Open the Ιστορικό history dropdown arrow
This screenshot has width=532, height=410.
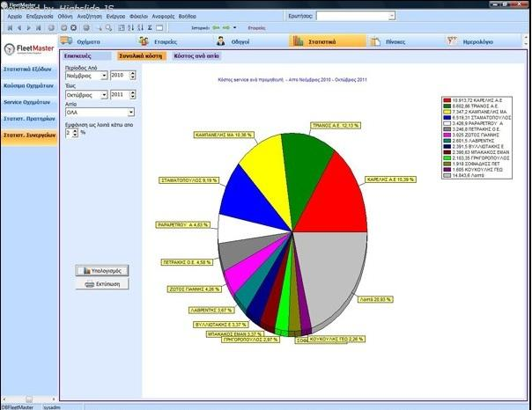(x=234, y=28)
